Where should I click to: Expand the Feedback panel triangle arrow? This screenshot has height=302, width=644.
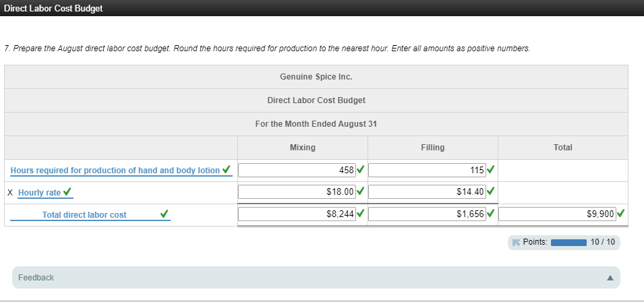click(x=610, y=278)
